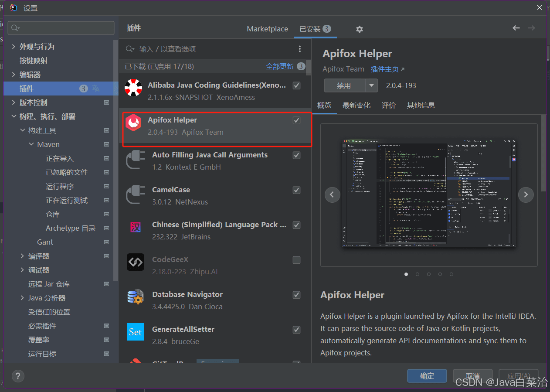Click the update count badge beside 全部更新
Viewport: 550px width, 392px height.
tap(301, 66)
